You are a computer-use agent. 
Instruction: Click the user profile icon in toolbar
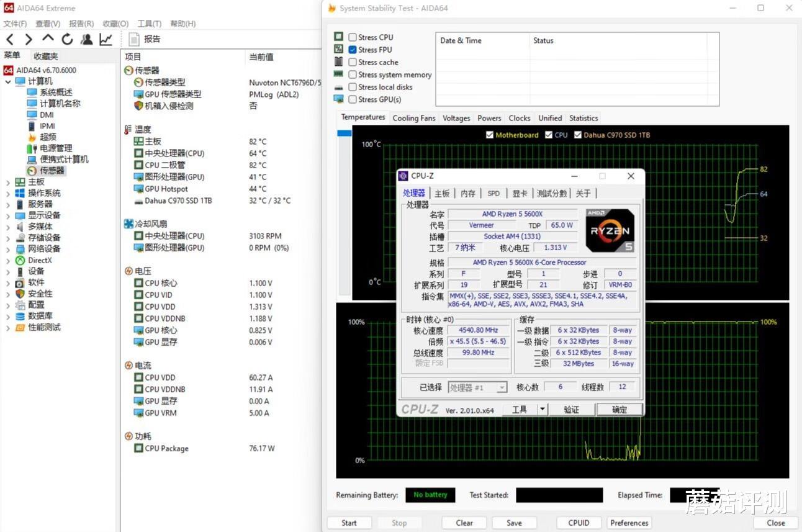(x=87, y=38)
